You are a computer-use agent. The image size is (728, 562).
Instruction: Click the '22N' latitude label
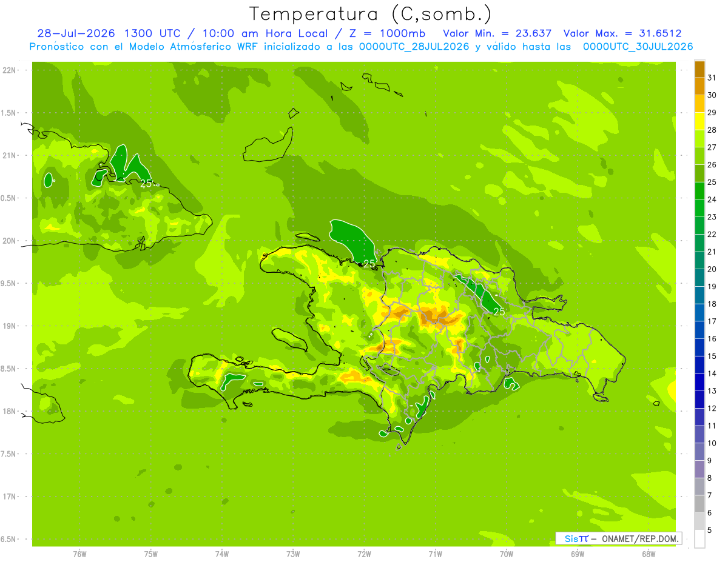(9, 70)
